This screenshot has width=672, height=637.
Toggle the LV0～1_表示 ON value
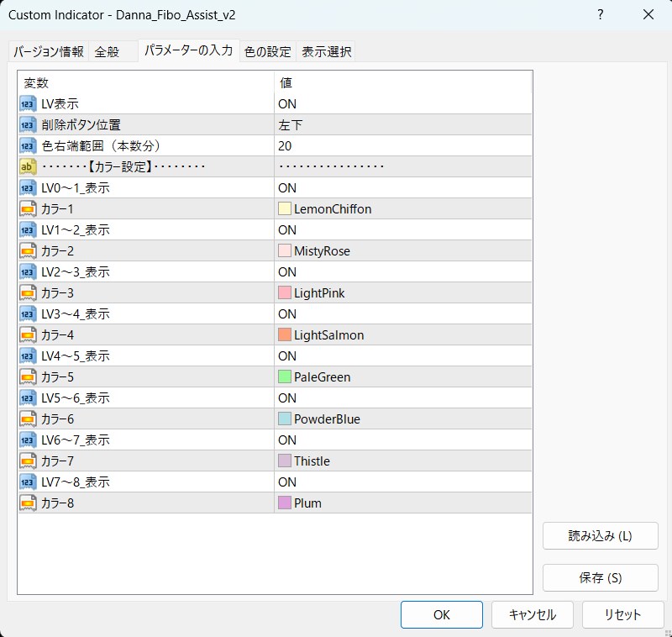(403, 187)
